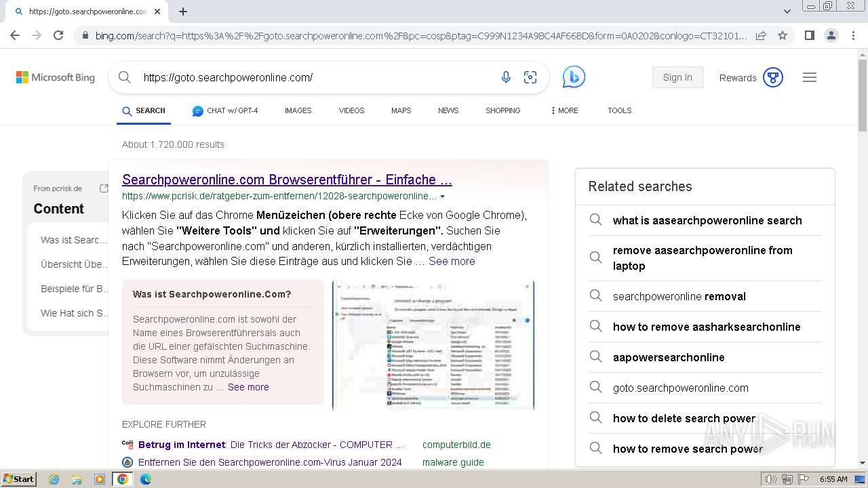Open Entfernen Sie den Searchpoweronline.com-Virus link
This screenshot has width=868, height=488.
point(270,462)
